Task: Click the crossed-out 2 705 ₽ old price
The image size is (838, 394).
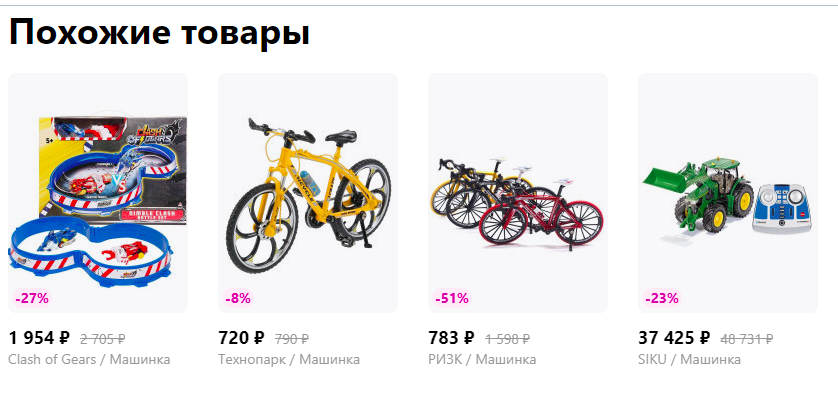Action: [x=103, y=339]
